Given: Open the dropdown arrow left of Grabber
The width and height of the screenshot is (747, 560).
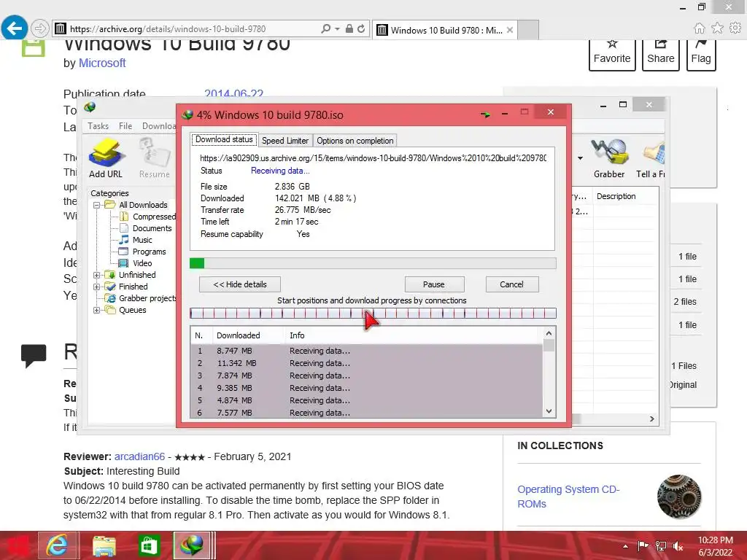Looking at the screenshot, I should point(580,158).
